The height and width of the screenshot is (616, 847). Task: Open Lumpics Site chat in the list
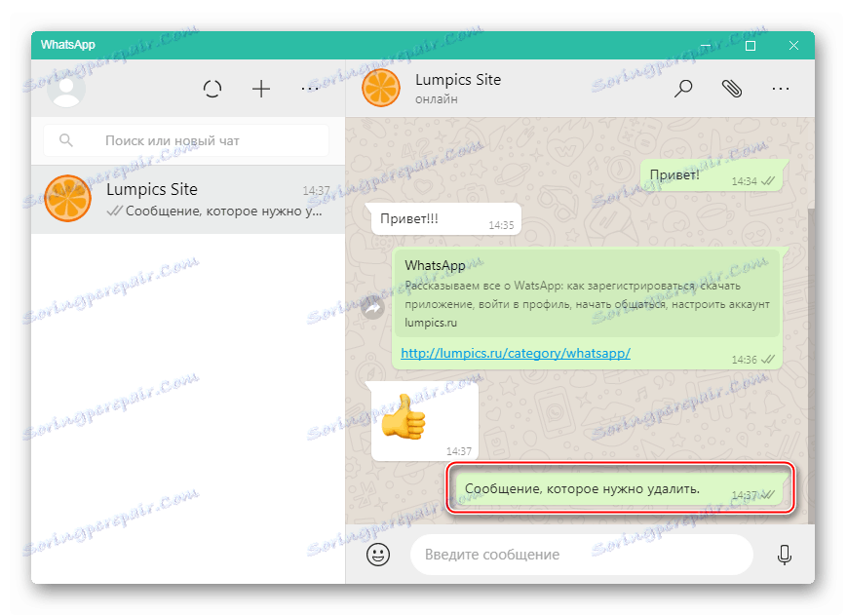(188, 200)
